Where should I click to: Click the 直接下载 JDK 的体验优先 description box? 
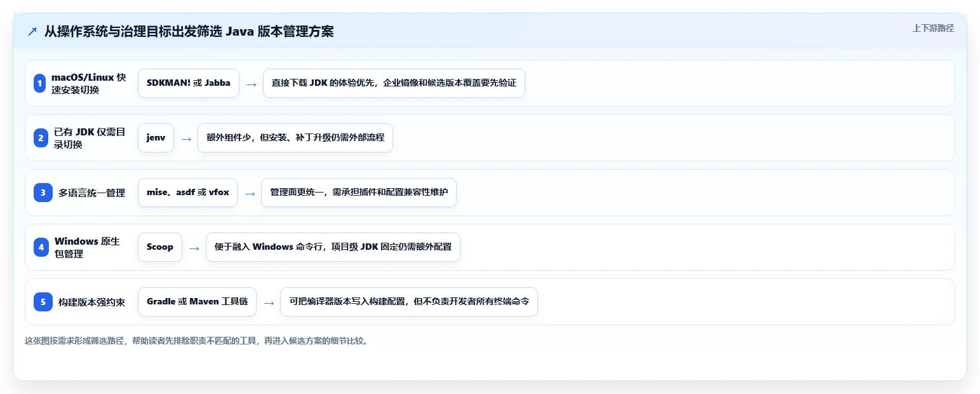[x=394, y=83]
